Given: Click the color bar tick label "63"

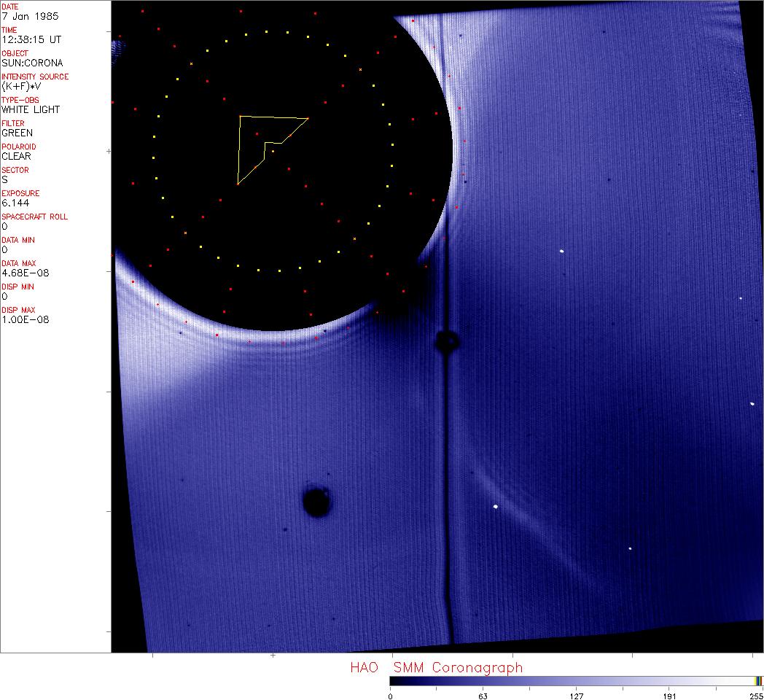Looking at the screenshot, I should [483, 696].
